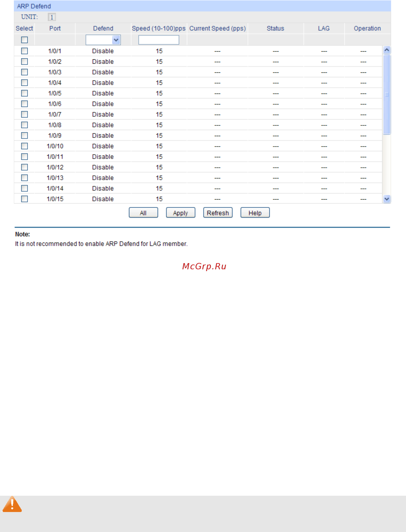Check the box beside port 1/0/8

(24, 125)
